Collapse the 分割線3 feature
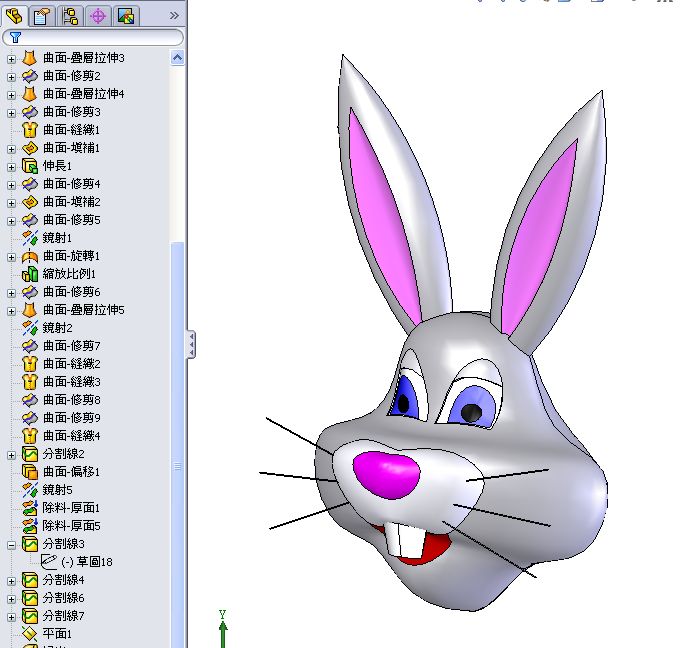The width and height of the screenshot is (689, 648). [x=11, y=545]
